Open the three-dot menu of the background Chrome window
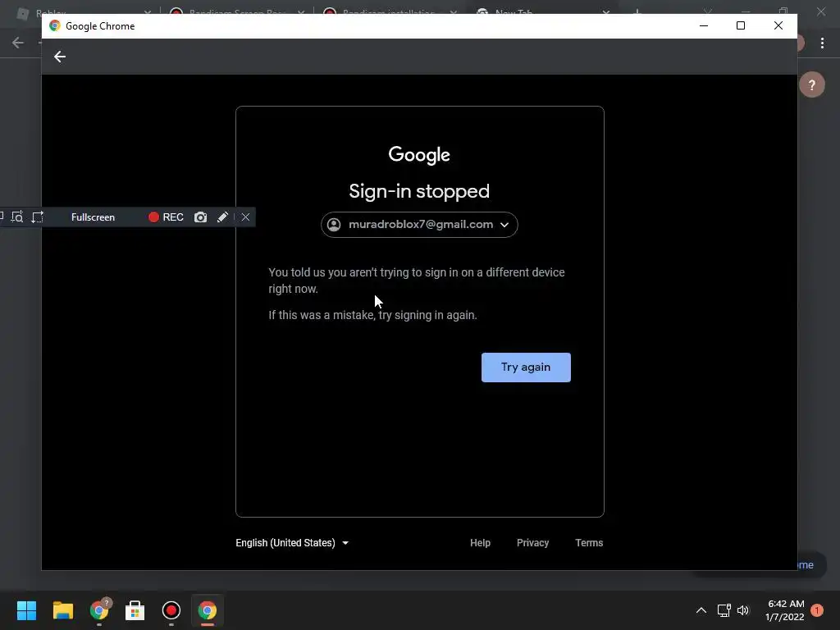The height and width of the screenshot is (630, 840). (x=822, y=43)
